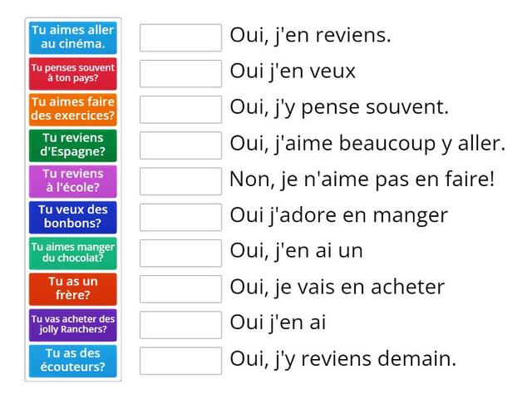The image size is (532, 399).
Task: Choose the empty slot for 'Non, je n'aime pas en faire!'
Action: click(180, 181)
